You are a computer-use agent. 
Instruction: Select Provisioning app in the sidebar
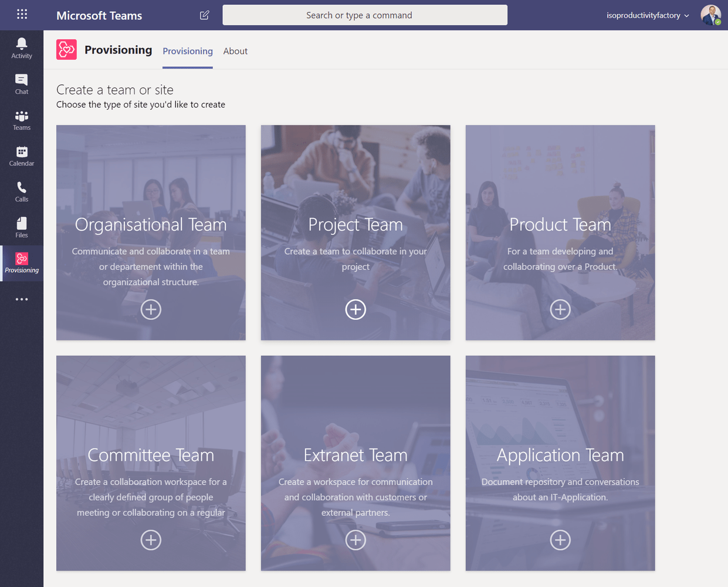pos(22,263)
